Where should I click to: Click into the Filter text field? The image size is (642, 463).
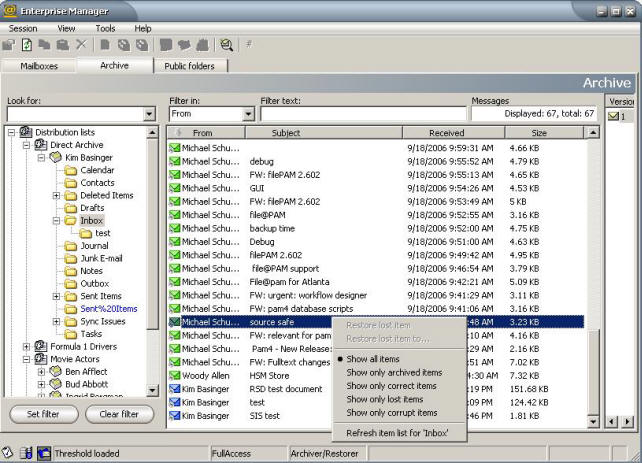(x=363, y=114)
